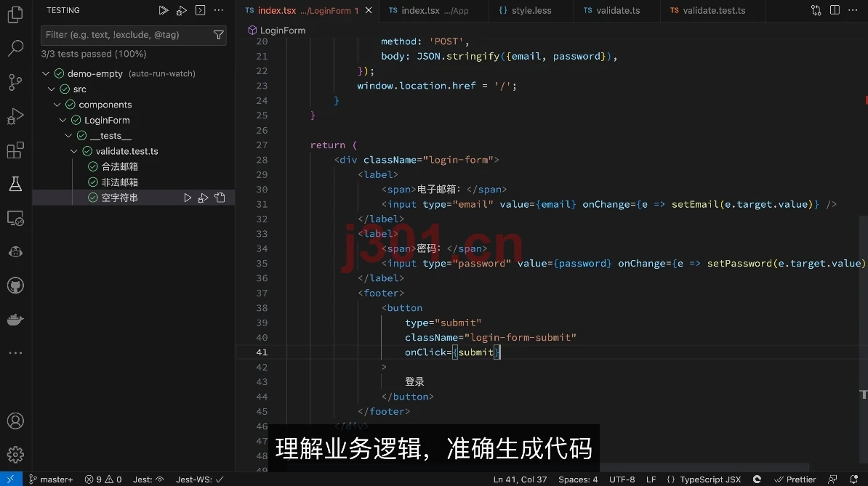Open the GitHub icon in activity bar
Viewport: 868px width, 486px height.
15,285
